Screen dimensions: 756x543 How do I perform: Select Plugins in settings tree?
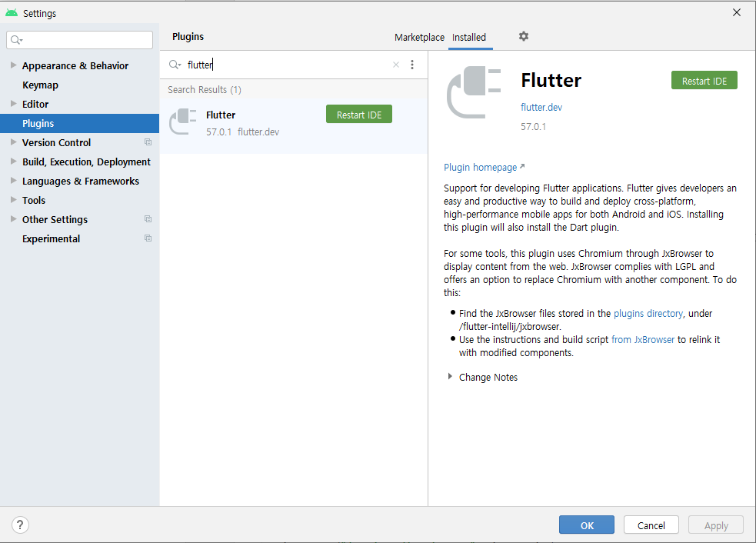(x=79, y=124)
